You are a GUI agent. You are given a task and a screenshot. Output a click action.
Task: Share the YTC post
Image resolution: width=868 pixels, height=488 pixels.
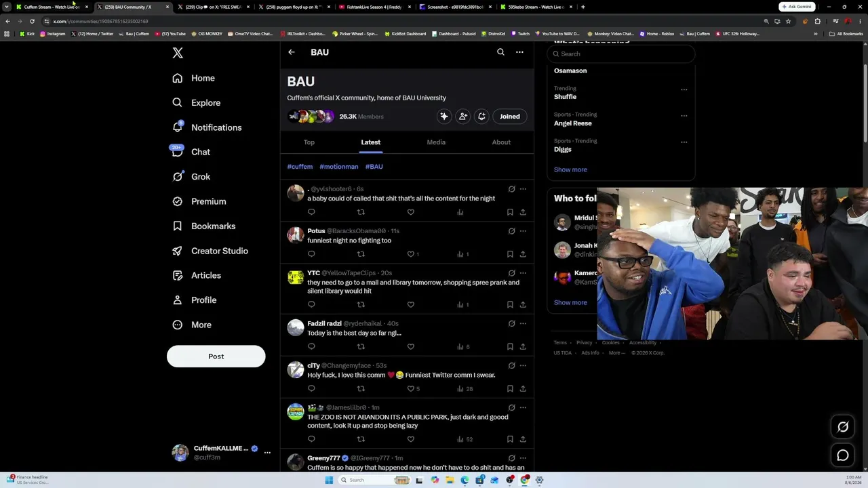pos(523,304)
